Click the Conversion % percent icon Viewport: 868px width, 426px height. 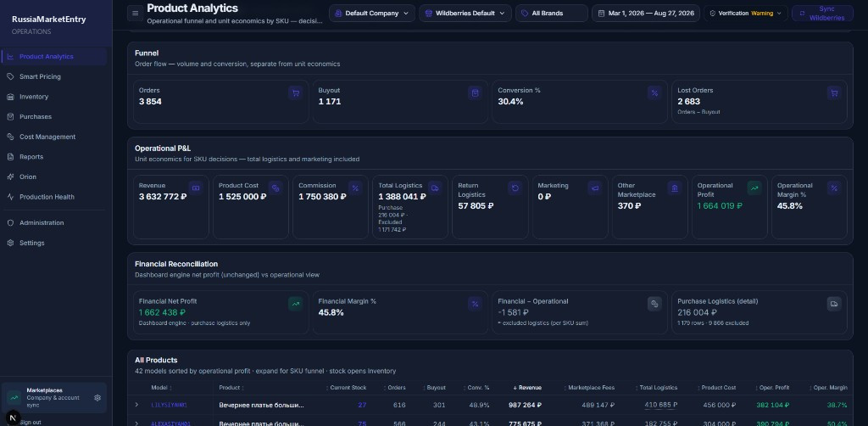click(x=654, y=93)
